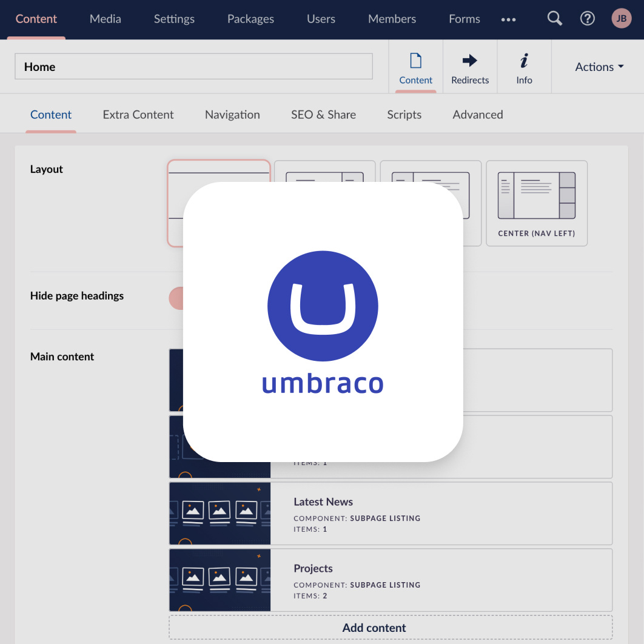Open the Actions dropdown
The image size is (644, 644).
(598, 67)
